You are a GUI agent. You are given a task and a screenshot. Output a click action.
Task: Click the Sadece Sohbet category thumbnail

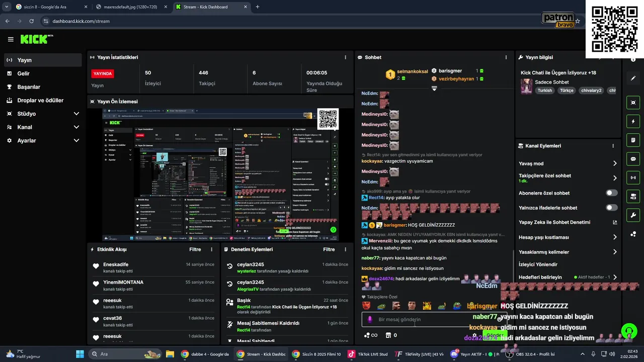(526, 86)
